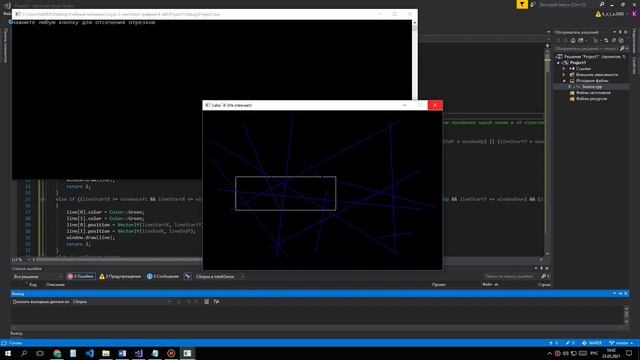Screen dimensions: 640x360
Task: Click the switch views icon in Solution Explorer
Action: click(581, 40)
